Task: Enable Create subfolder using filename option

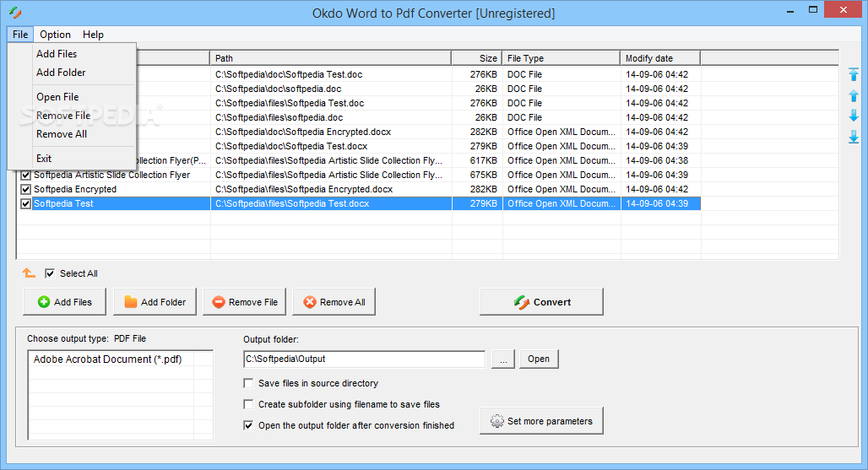Action: pos(248,404)
